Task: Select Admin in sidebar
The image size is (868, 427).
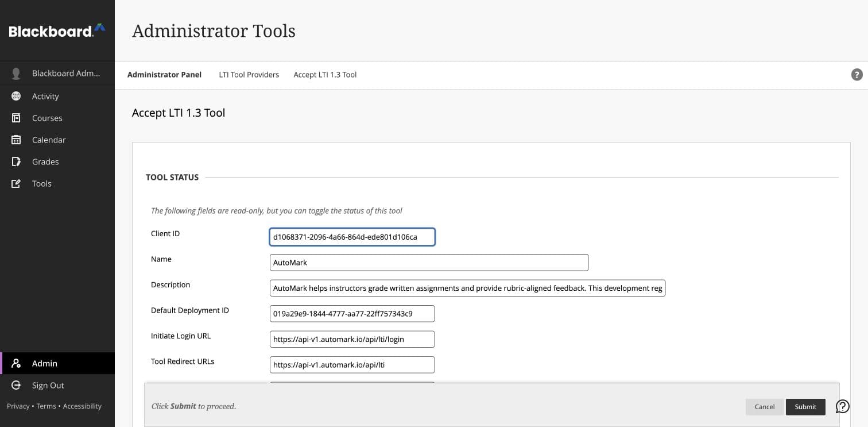Action: [57, 363]
